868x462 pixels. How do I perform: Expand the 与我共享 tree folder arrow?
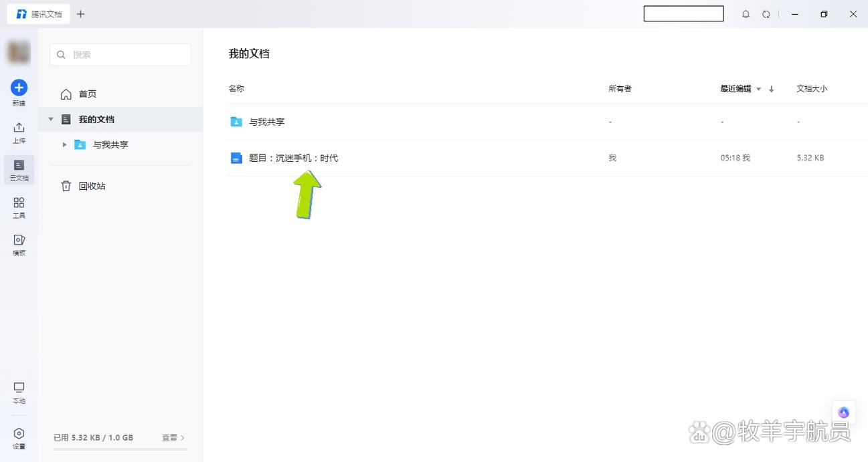[64, 144]
